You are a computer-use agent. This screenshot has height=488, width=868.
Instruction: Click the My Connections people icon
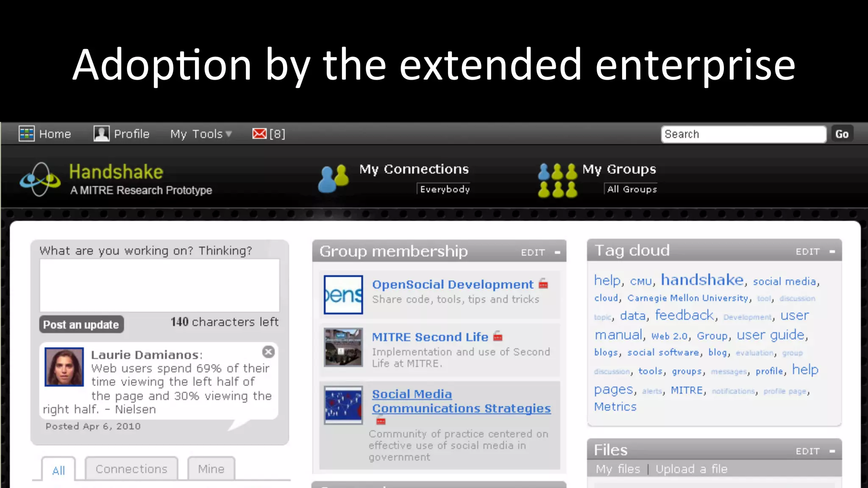coord(334,178)
